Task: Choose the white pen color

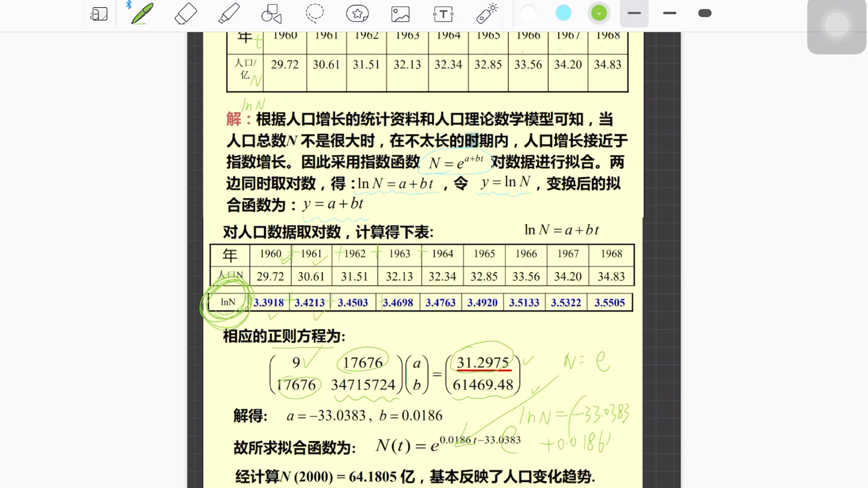Action: (x=529, y=13)
